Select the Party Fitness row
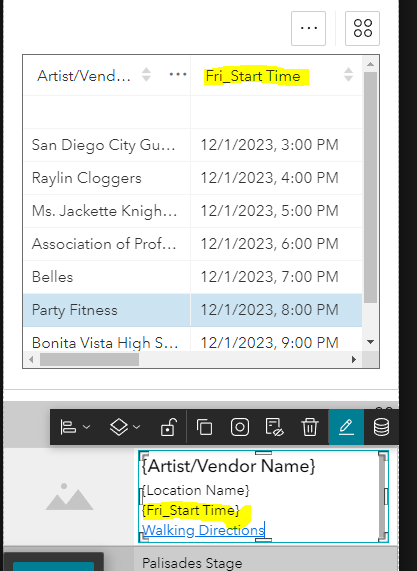 coord(193,310)
